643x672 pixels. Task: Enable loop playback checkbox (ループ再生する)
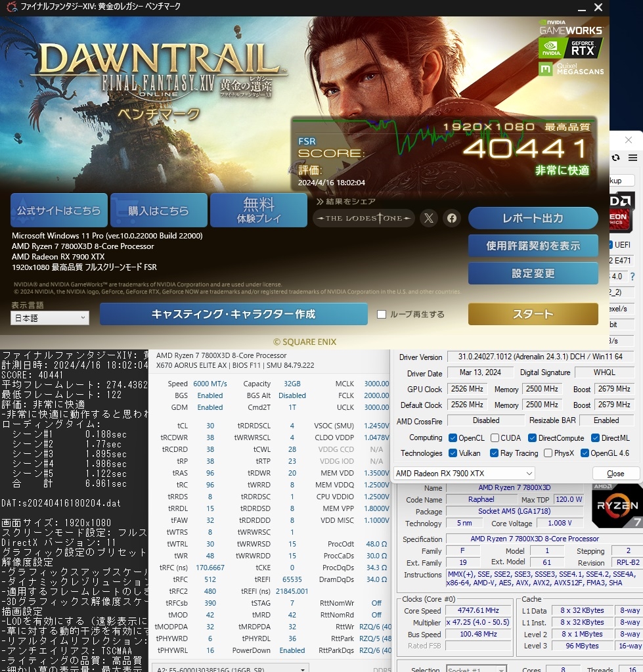(381, 314)
